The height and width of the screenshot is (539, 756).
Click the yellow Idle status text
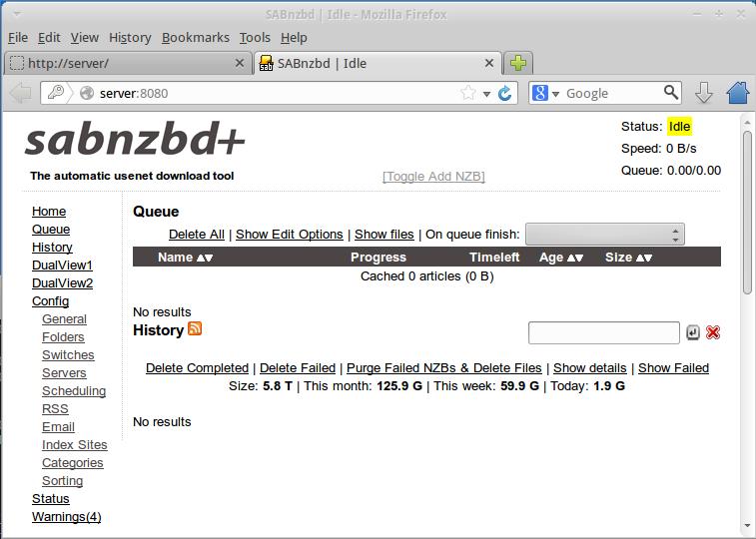pos(679,127)
